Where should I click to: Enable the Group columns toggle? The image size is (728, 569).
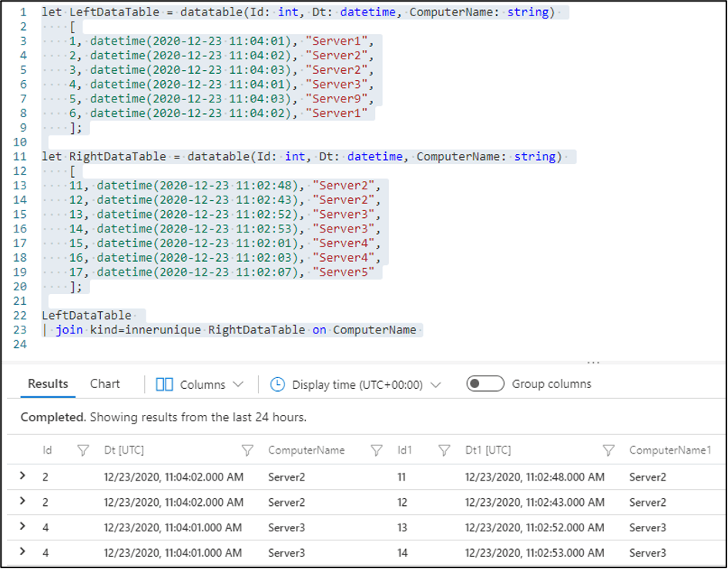coord(485,383)
